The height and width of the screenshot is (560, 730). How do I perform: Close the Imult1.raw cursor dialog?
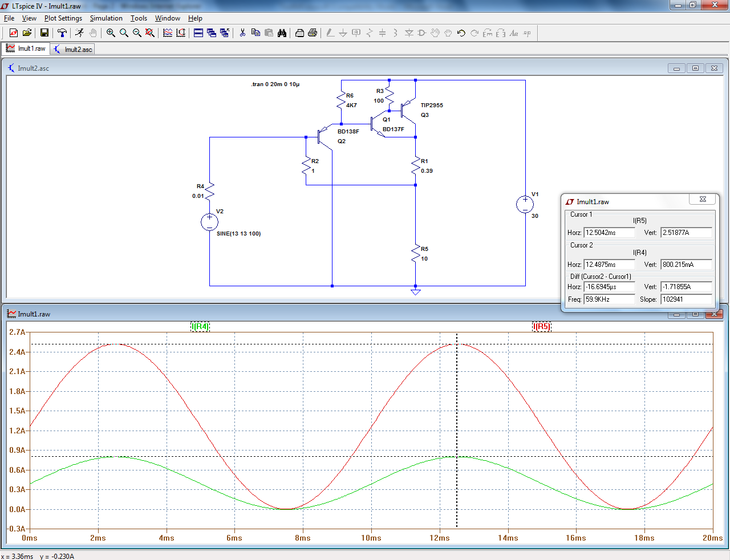[703, 199]
